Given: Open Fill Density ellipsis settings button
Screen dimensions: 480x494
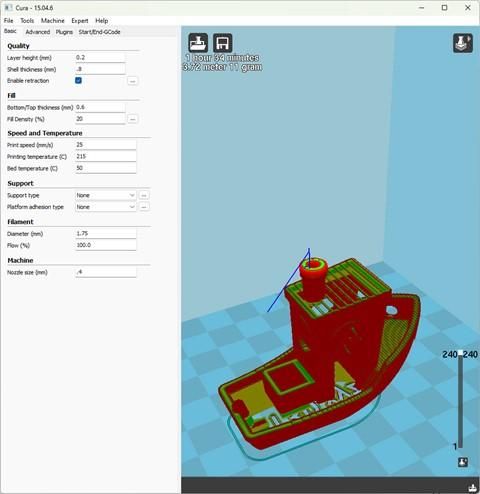Looking at the screenshot, I should [x=132, y=119].
